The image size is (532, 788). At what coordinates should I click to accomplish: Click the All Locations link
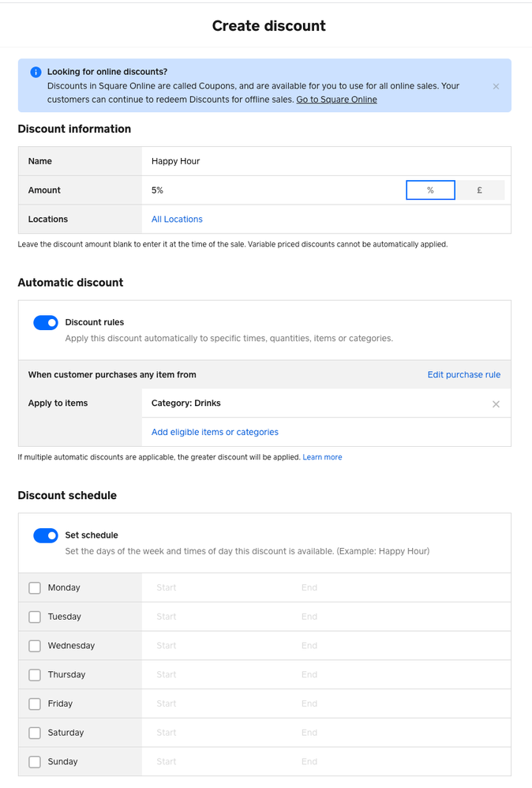pos(177,220)
